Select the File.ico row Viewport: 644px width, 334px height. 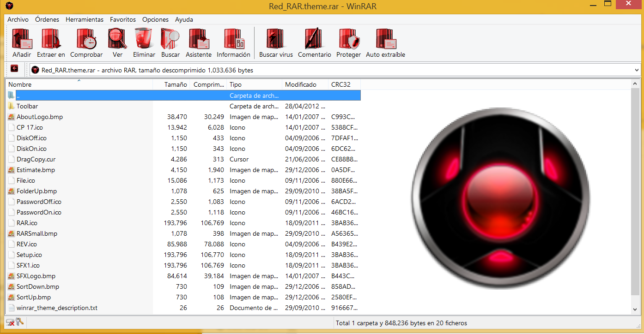click(x=183, y=180)
